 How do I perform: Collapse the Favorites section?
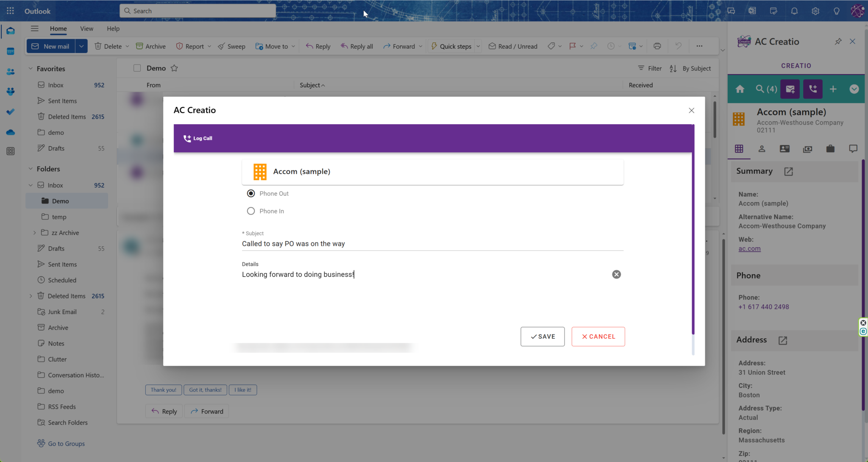[x=31, y=68]
